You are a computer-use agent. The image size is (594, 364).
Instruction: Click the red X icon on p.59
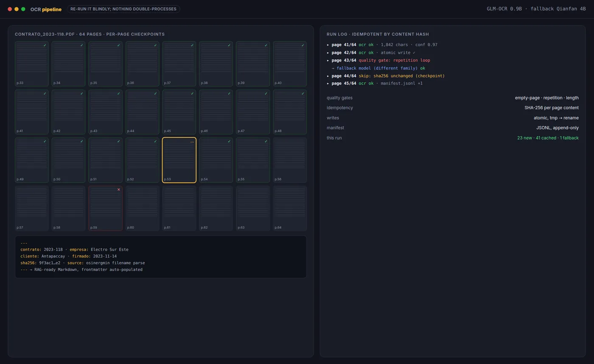point(118,190)
